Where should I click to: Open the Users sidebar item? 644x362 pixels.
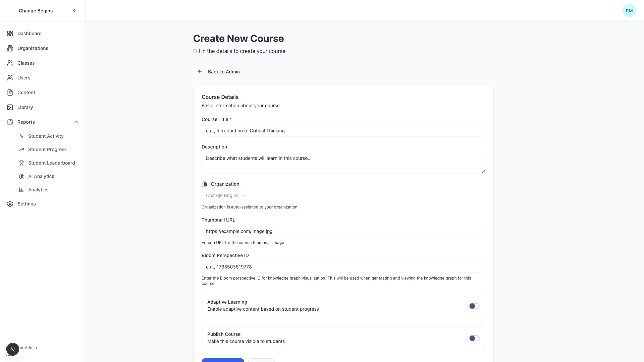tap(23, 78)
